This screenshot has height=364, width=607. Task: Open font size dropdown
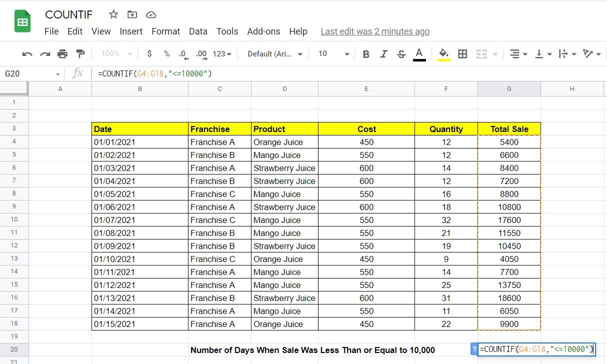pyautogui.click(x=333, y=54)
